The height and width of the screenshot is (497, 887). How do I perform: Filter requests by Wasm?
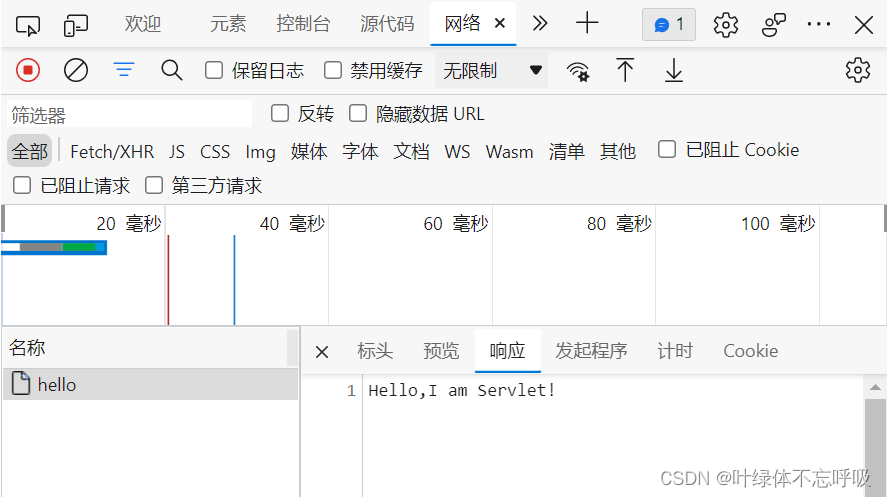pos(509,152)
